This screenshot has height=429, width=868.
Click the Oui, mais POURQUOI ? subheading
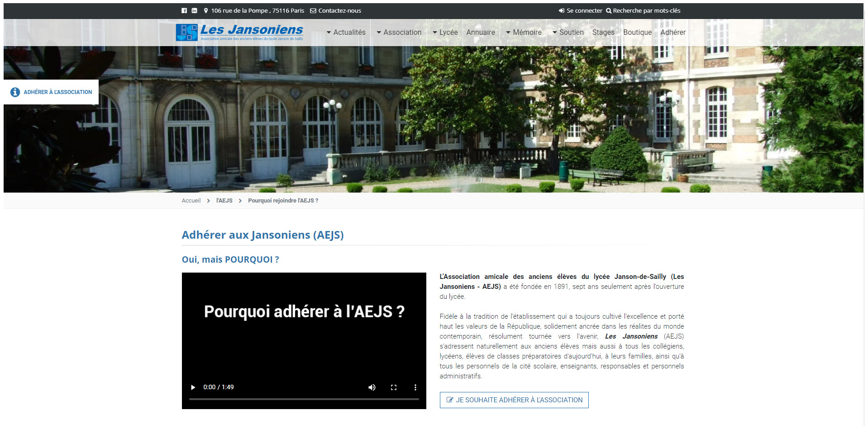[x=230, y=259]
